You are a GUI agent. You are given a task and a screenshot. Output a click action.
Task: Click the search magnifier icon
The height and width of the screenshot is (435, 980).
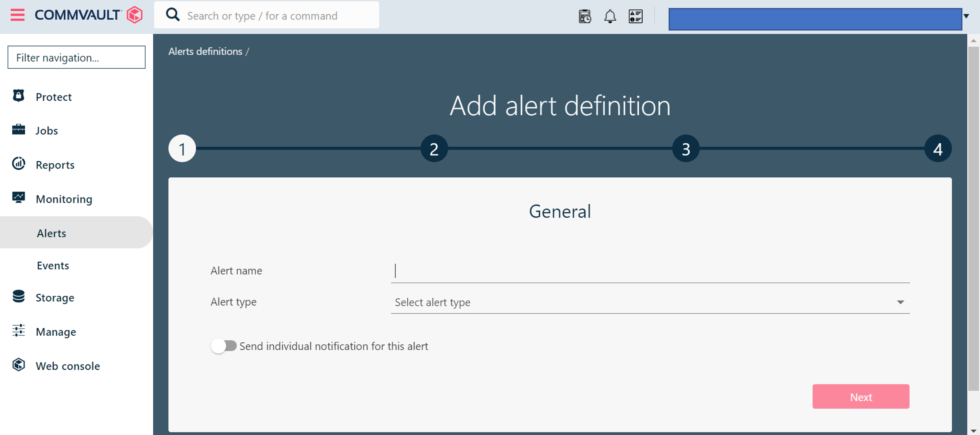(x=173, y=15)
